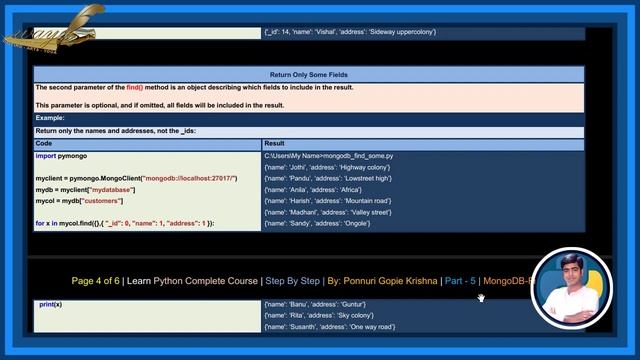Click the result row for 'Banu'
Image resolution: width=640 pixels, height=360 pixels.
point(315,304)
